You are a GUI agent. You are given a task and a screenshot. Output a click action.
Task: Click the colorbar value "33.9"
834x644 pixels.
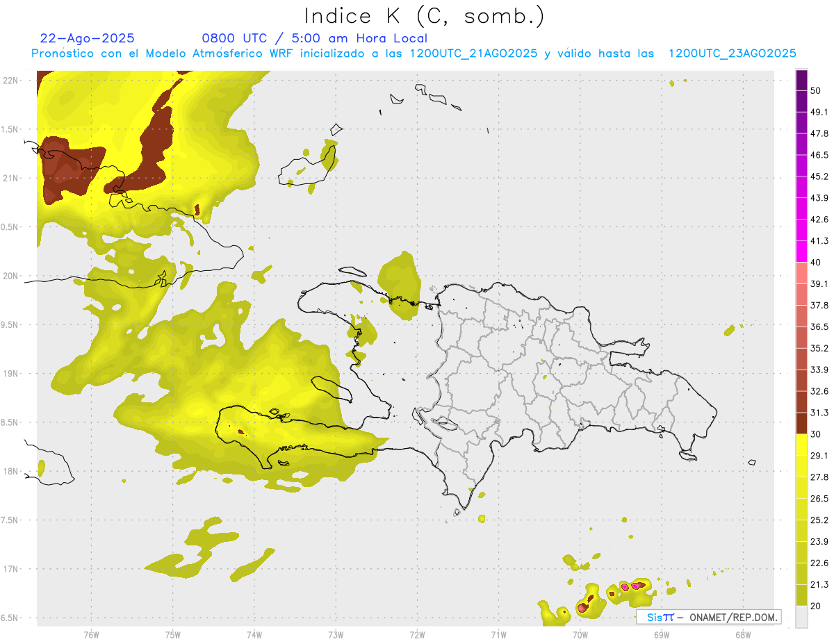click(x=819, y=370)
